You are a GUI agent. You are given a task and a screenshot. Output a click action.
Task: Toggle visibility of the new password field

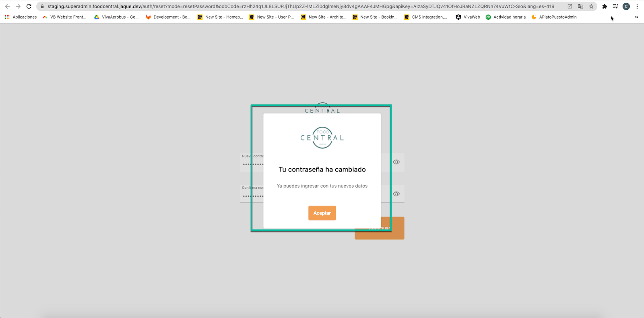click(x=396, y=162)
